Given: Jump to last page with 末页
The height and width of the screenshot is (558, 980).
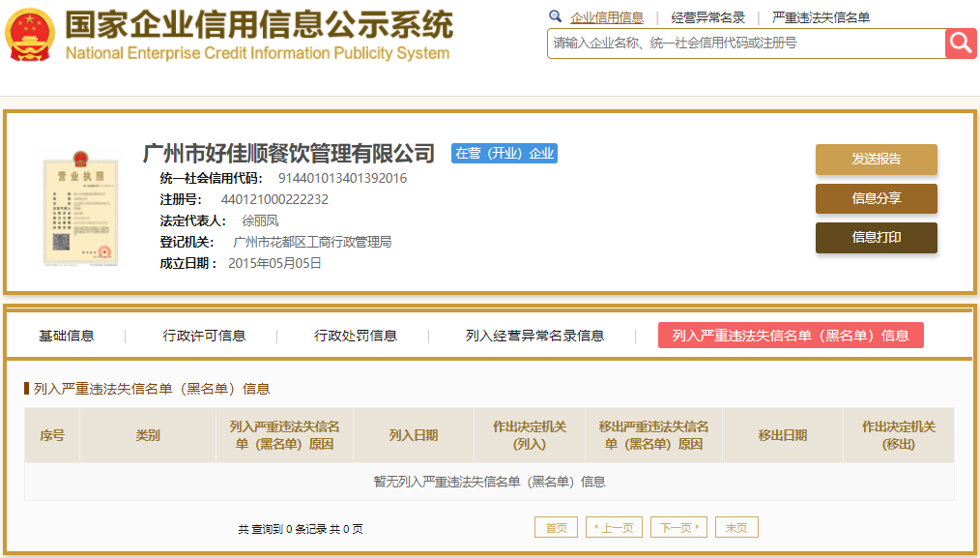Looking at the screenshot, I should click(x=736, y=527).
